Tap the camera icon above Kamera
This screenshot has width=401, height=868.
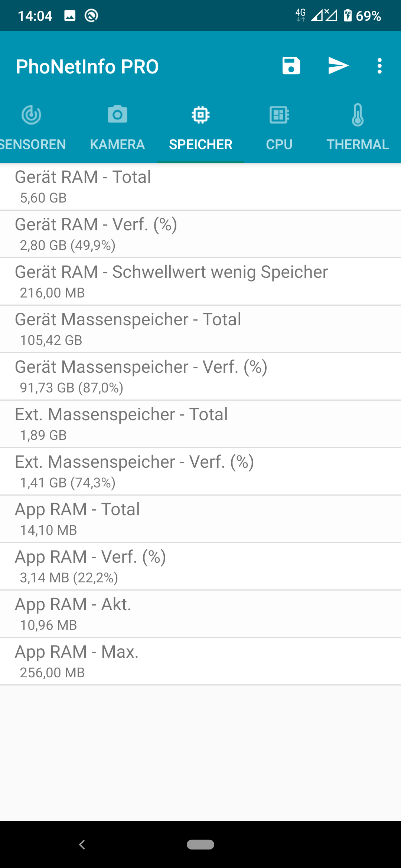[x=117, y=115]
